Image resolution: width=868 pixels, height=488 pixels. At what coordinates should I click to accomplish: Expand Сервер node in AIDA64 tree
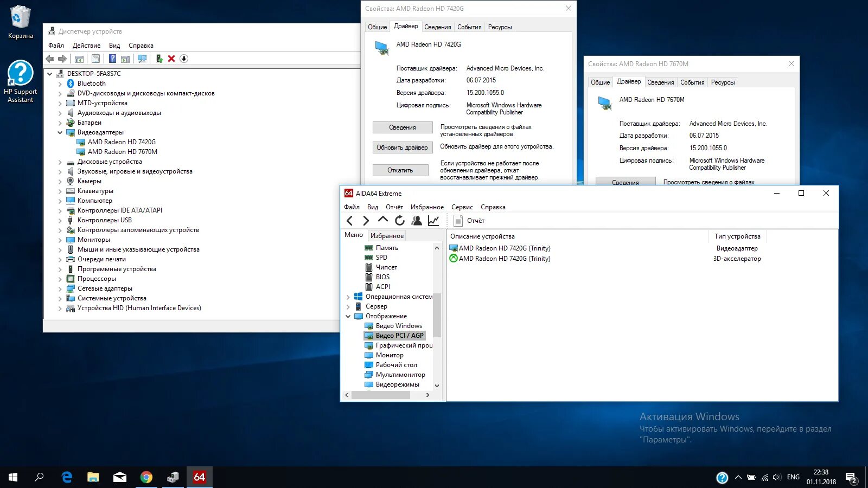pos(348,306)
